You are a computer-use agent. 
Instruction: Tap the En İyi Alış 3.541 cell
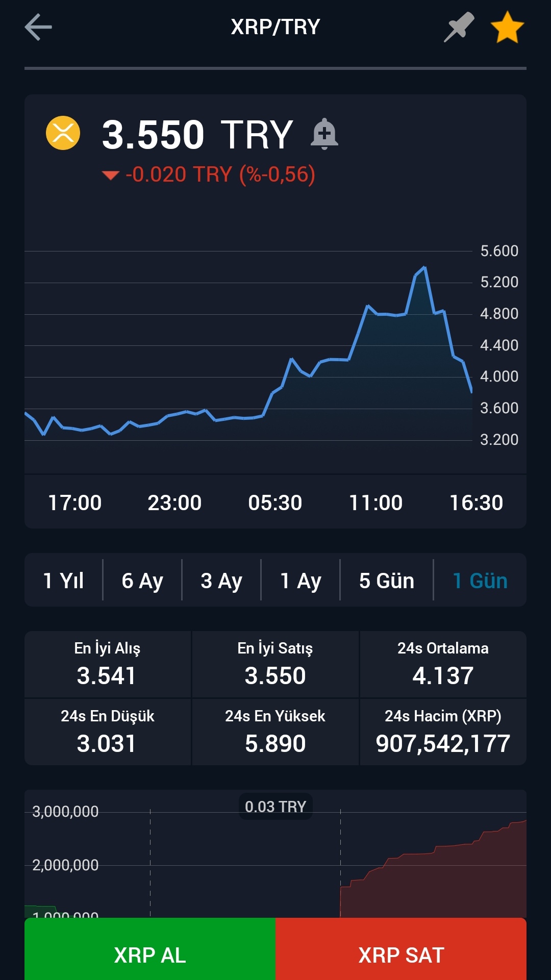click(x=108, y=664)
